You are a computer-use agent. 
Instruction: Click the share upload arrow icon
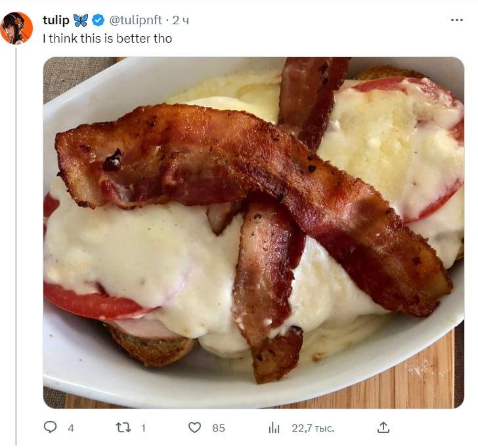383,427
